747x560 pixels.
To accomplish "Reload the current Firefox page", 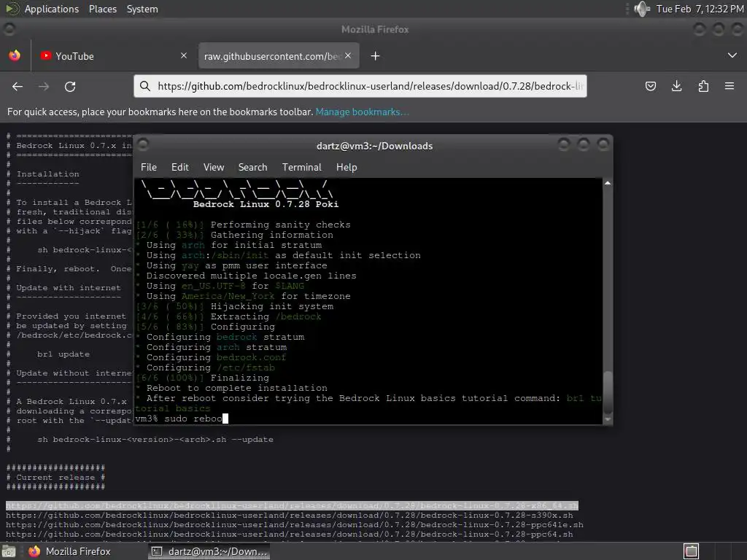I will pyautogui.click(x=70, y=86).
